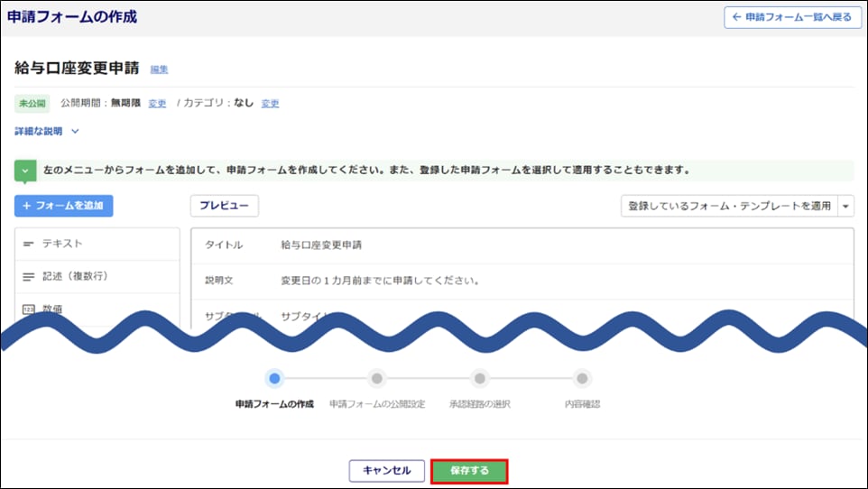Open the プレビュー button
The width and height of the screenshot is (868, 489).
pos(224,206)
